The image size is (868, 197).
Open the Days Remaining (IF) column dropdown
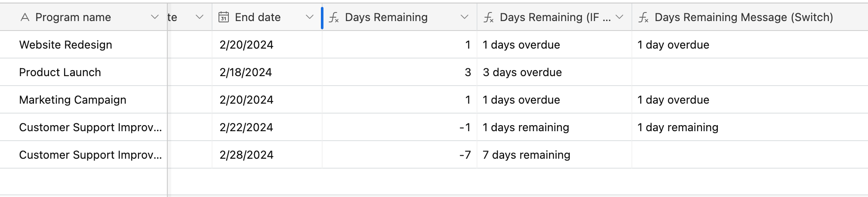click(x=619, y=17)
